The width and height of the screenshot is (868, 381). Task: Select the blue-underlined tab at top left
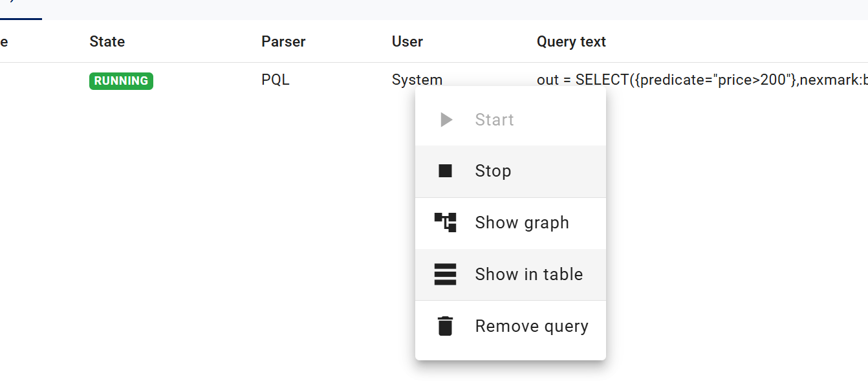coord(19,9)
